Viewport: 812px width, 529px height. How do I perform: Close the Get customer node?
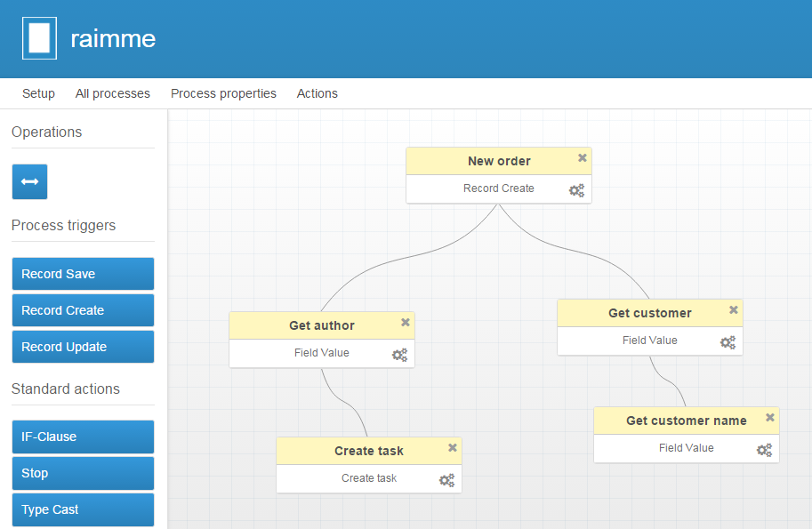pos(734,310)
